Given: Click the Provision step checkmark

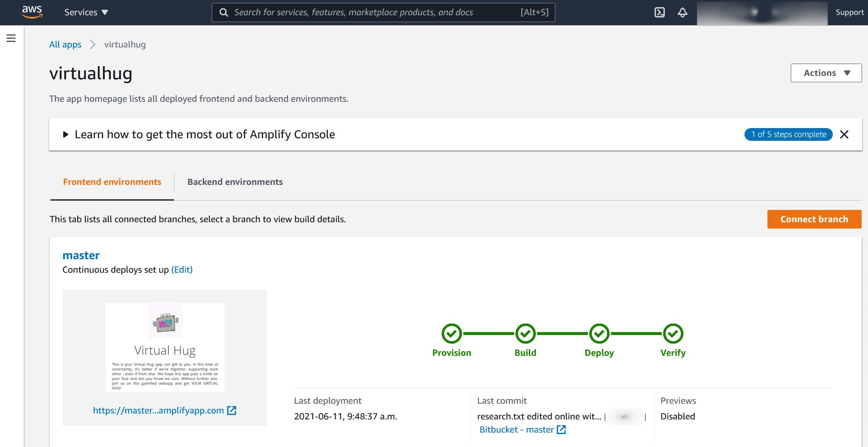Looking at the screenshot, I should [x=452, y=334].
